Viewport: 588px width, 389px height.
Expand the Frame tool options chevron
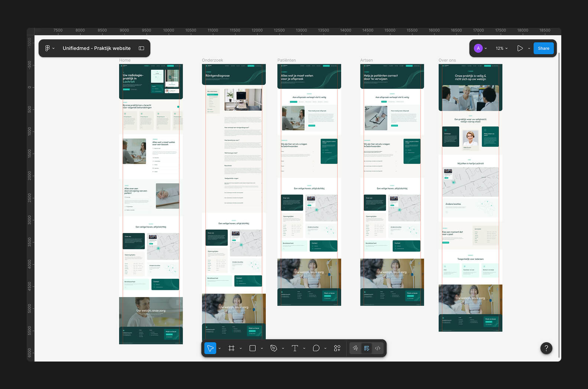point(241,348)
